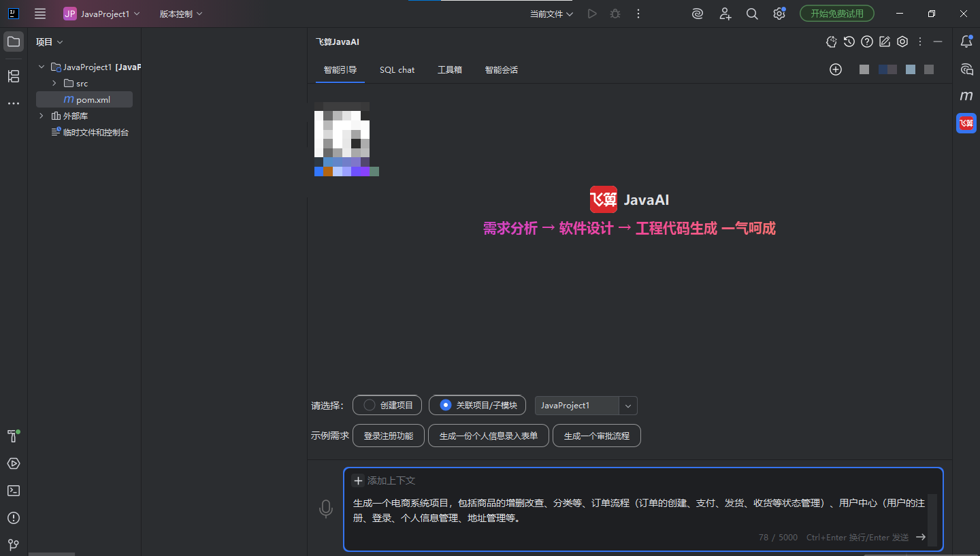Image resolution: width=980 pixels, height=556 pixels.
Task: Click the AI head icon in JavaAI header
Action: (832, 42)
